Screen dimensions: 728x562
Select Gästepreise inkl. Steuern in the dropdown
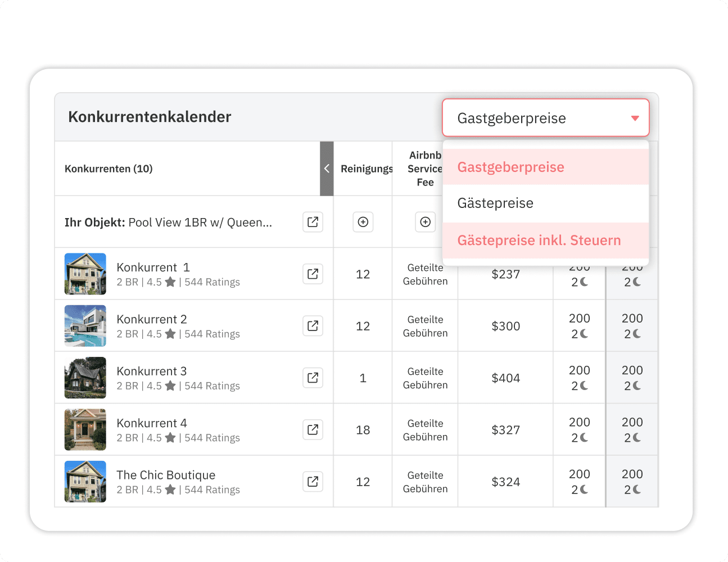[538, 240]
